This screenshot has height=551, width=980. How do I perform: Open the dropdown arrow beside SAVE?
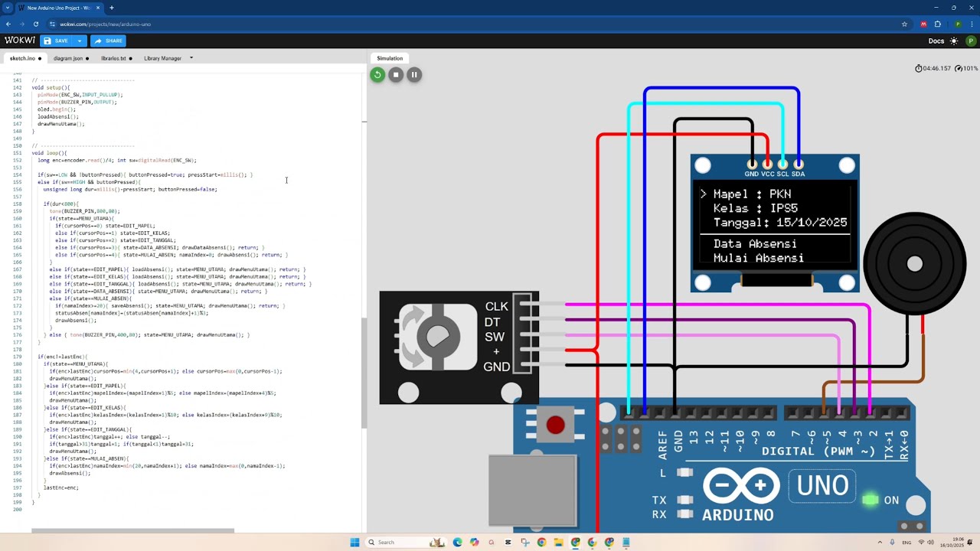tap(79, 41)
